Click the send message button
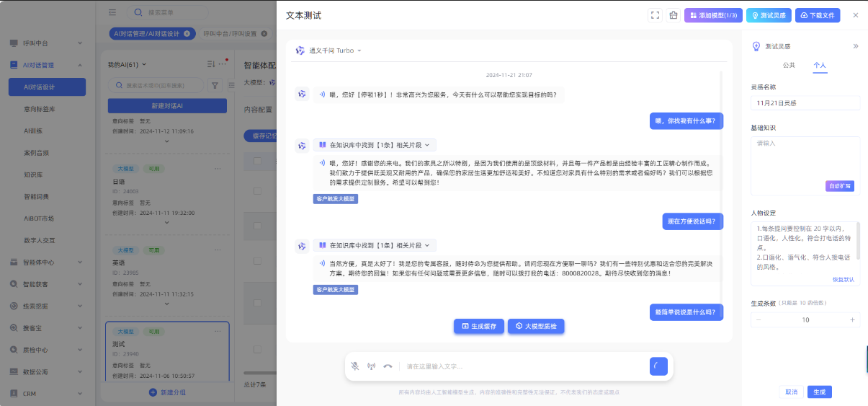The height and width of the screenshot is (406, 868). pyautogui.click(x=658, y=366)
